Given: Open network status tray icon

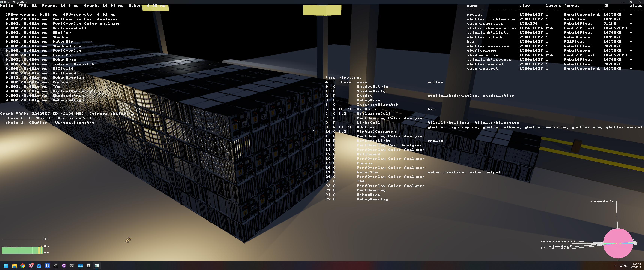Looking at the screenshot, I should coord(621,266).
